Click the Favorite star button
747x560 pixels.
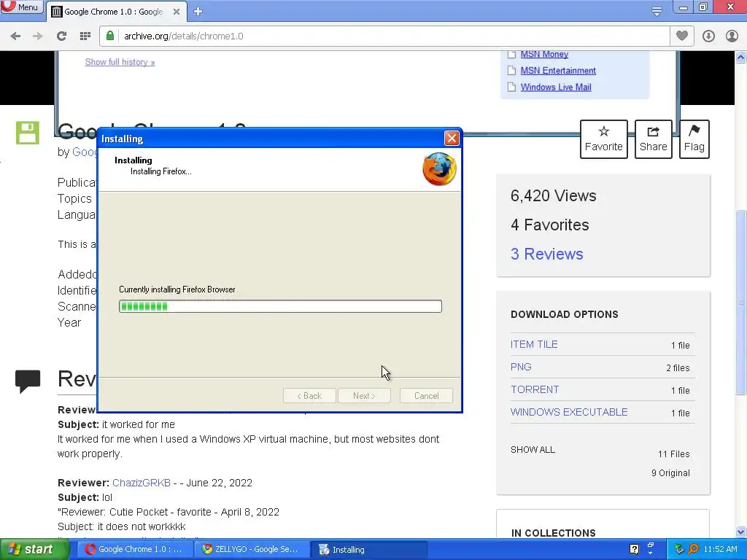coord(603,139)
